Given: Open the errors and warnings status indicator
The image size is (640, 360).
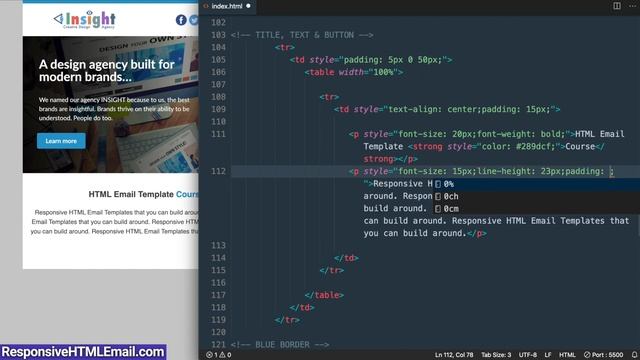Looking at the screenshot, I should [218, 355].
